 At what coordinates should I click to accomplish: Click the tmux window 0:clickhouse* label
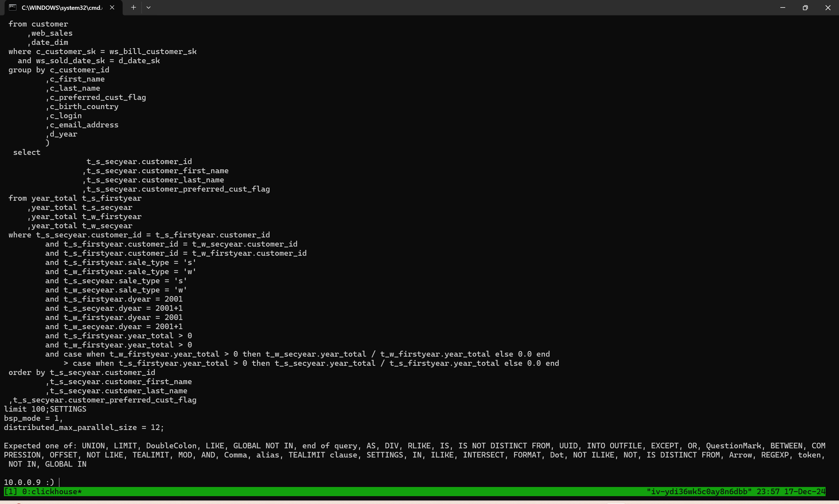point(52,492)
